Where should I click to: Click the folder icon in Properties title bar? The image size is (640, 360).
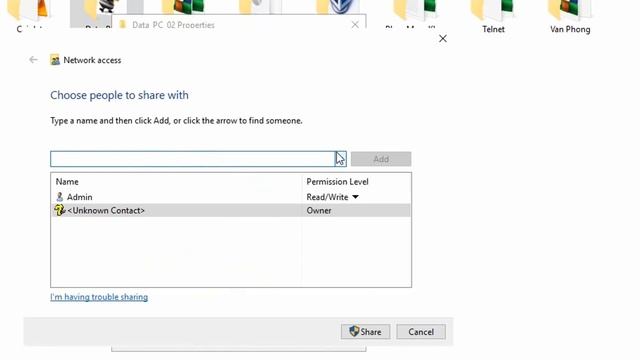pyautogui.click(x=122, y=24)
